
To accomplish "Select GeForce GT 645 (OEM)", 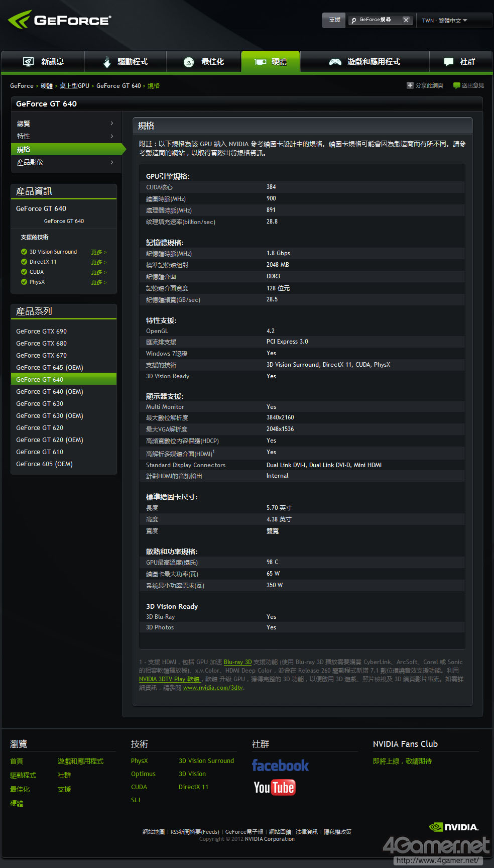I will click(x=50, y=368).
